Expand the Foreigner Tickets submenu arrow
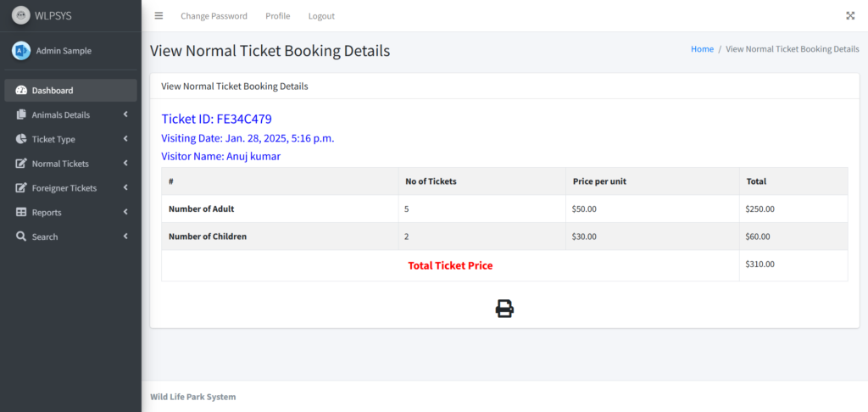Image resolution: width=868 pixels, height=412 pixels. coord(125,187)
